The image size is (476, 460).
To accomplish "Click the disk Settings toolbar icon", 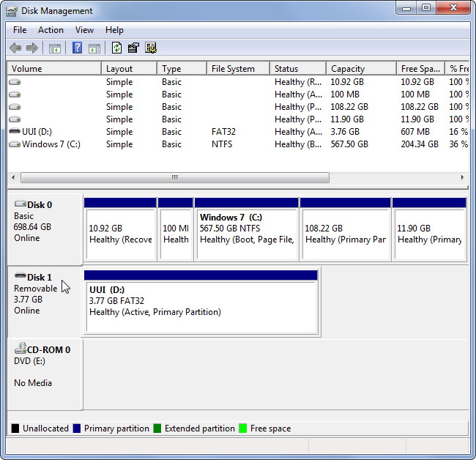I will (x=151, y=48).
